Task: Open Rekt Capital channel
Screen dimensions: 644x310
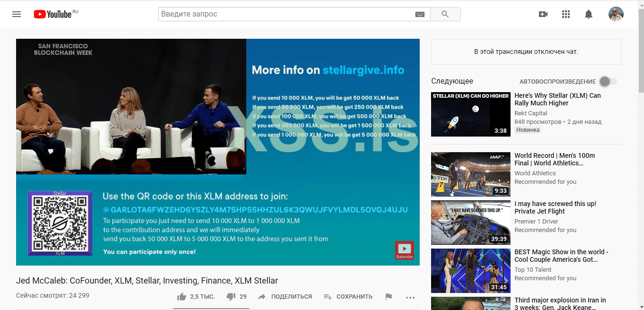Action: pos(531,113)
